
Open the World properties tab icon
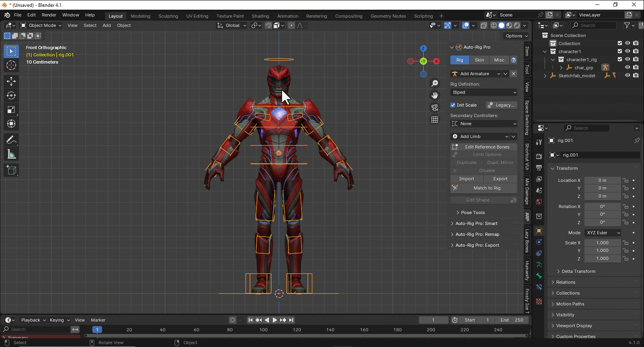pyautogui.click(x=539, y=202)
